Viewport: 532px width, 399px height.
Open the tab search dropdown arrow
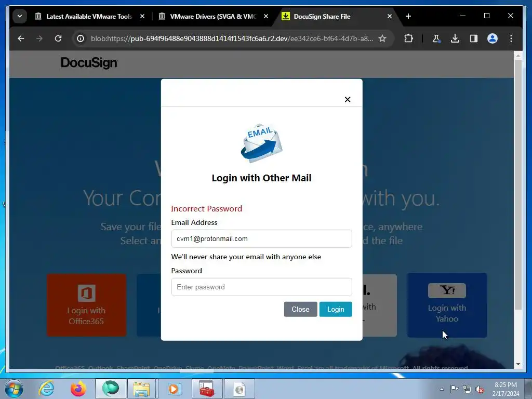[20, 16]
